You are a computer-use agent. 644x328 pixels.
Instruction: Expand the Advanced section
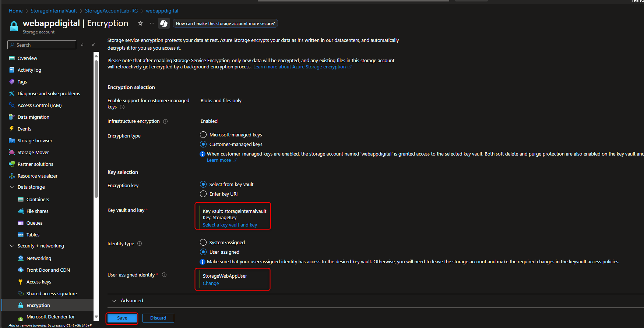(x=114, y=301)
